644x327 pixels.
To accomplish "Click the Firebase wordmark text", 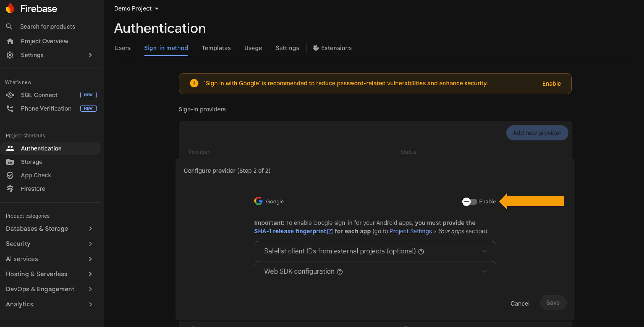I will pos(39,9).
